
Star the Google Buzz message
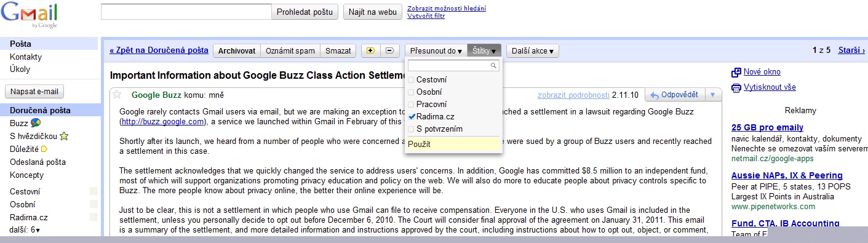click(x=117, y=95)
